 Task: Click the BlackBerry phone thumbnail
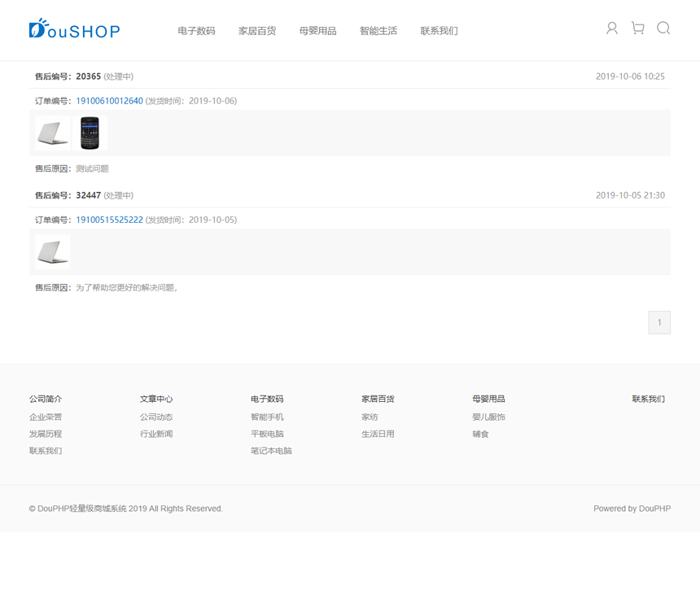click(90, 133)
